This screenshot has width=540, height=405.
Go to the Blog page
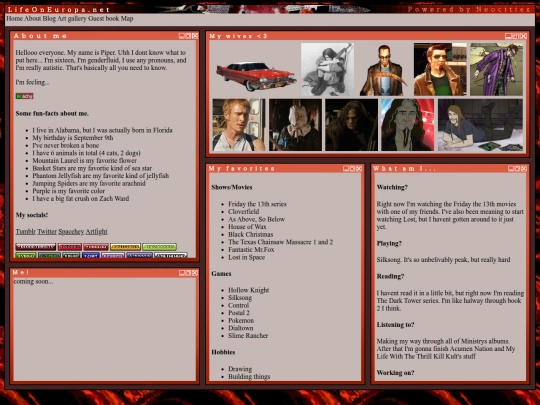coord(49,19)
